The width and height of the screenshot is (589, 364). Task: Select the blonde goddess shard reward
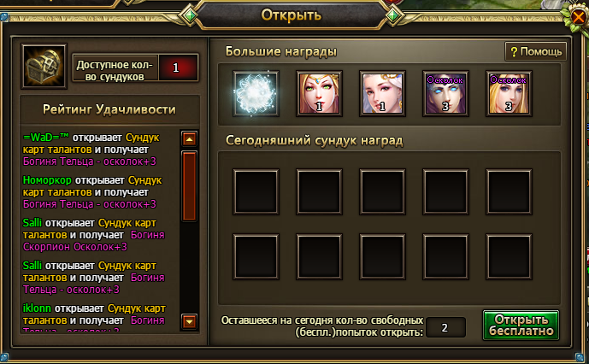click(509, 93)
